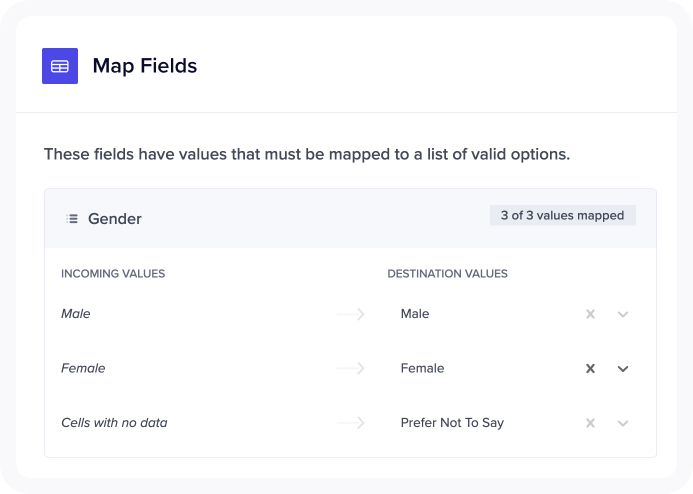Click the arrow next to incoming Female
This screenshot has width=693, height=494.
350,369
